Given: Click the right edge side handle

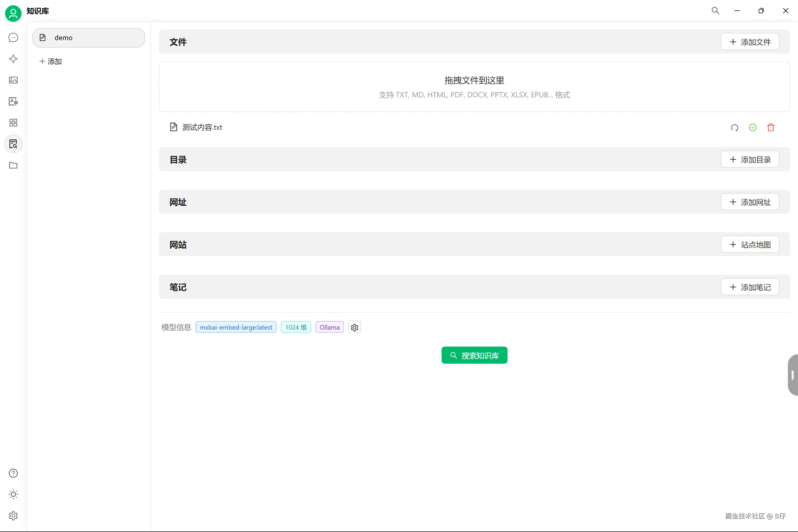Looking at the screenshot, I should (x=793, y=375).
